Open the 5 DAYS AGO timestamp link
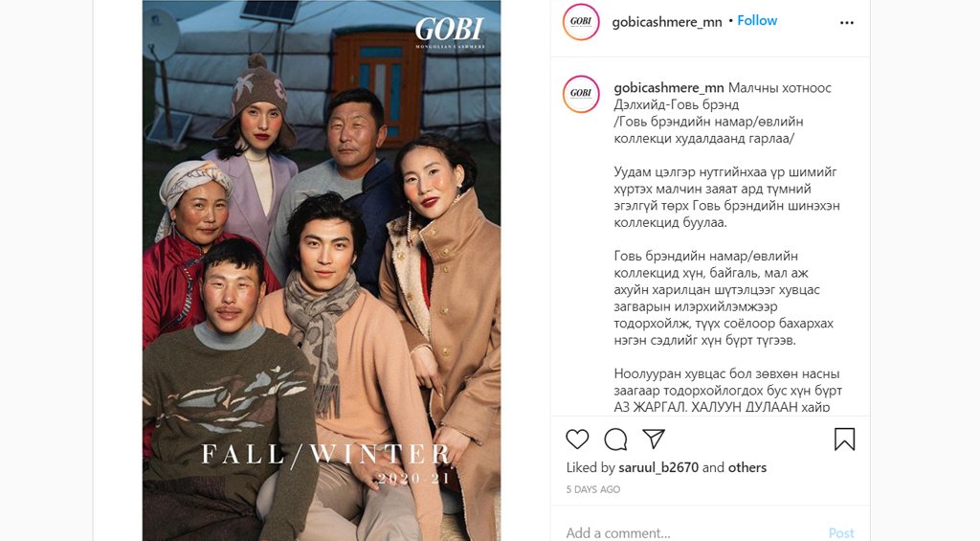980x541 pixels. click(x=593, y=489)
